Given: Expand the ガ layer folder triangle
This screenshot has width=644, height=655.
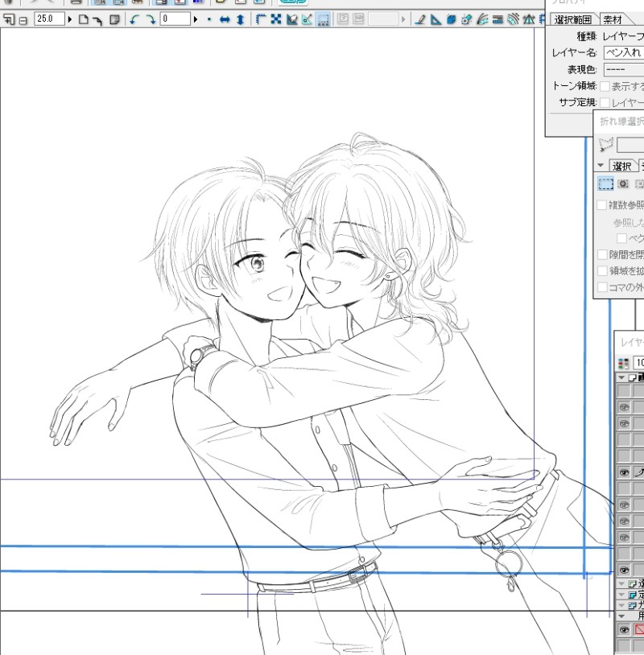Looking at the screenshot, I should pyautogui.click(x=621, y=605).
